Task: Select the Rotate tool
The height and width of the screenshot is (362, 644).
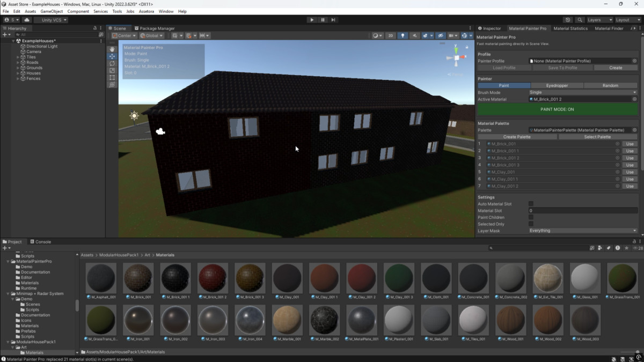Action: (112, 63)
